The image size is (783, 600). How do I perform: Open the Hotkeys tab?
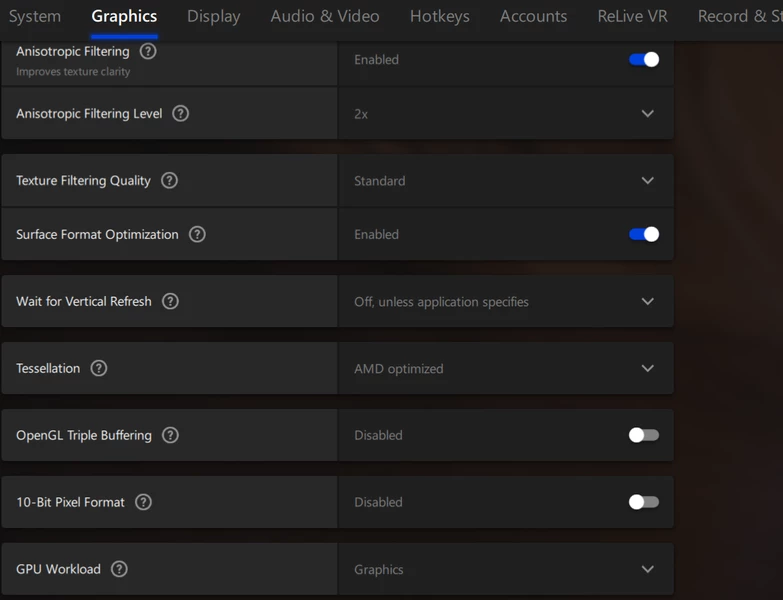(x=439, y=16)
